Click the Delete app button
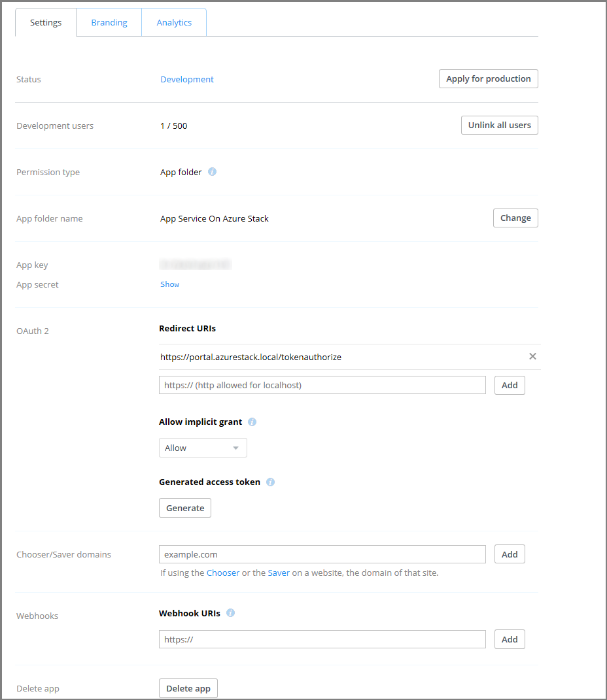This screenshot has width=607, height=700. click(188, 688)
